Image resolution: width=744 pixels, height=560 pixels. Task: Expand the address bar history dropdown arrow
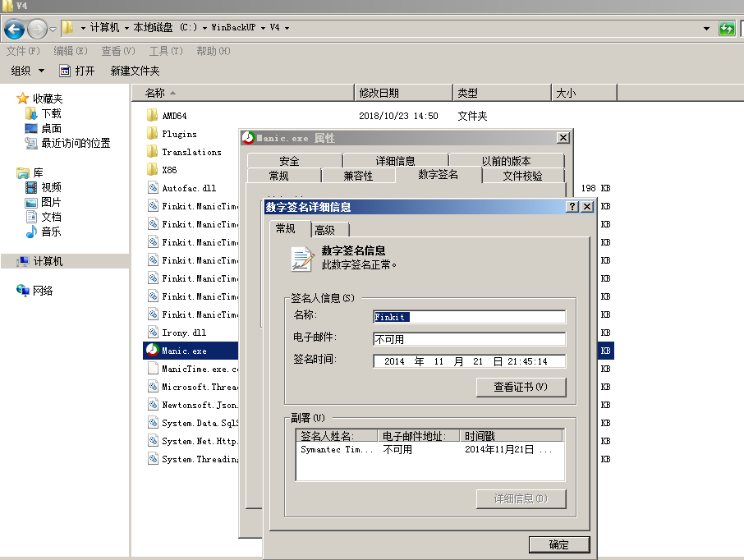[706, 29]
